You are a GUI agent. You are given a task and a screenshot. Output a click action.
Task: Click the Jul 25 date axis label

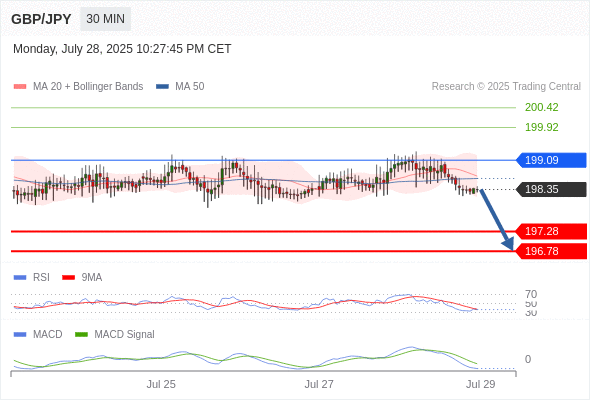click(x=161, y=384)
